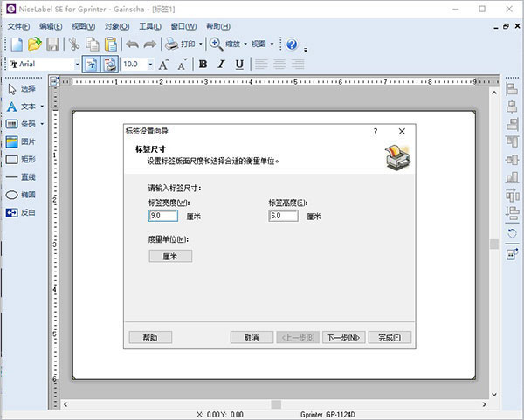Align text right
This screenshot has height=420, width=524.
[x=298, y=64]
